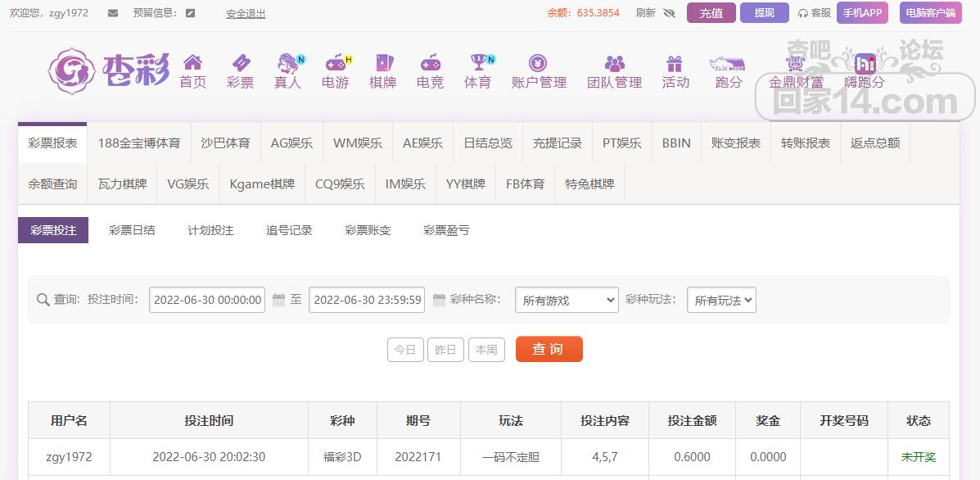Viewport: 980px width, 480px height.
Task: Open the chess and cards icon
Action: [x=382, y=63]
